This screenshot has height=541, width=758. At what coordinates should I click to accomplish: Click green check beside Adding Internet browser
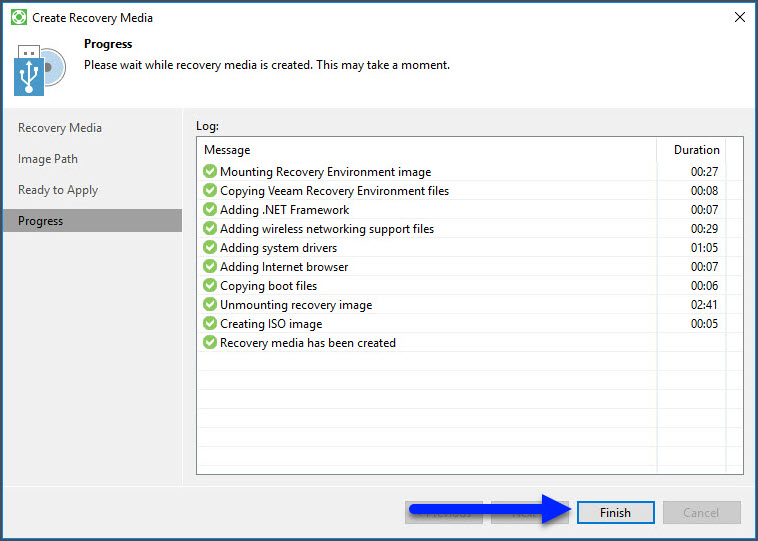pyautogui.click(x=210, y=267)
